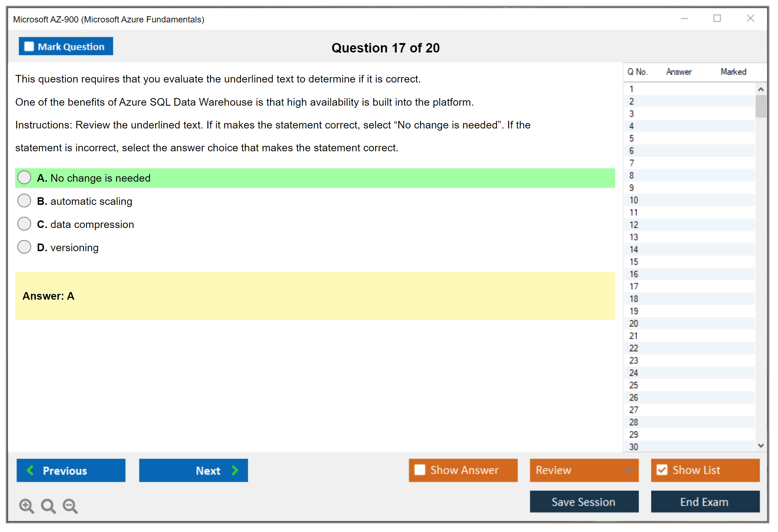Click the reset zoom magnifier icon
Image resolution: width=778 pixels, height=532 pixels.
(x=48, y=506)
